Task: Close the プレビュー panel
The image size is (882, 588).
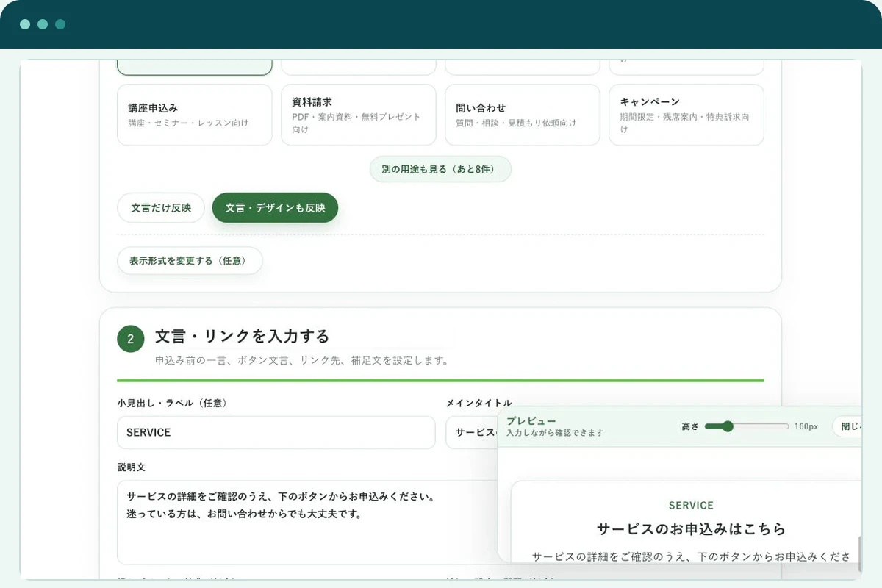Action: click(847, 426)
